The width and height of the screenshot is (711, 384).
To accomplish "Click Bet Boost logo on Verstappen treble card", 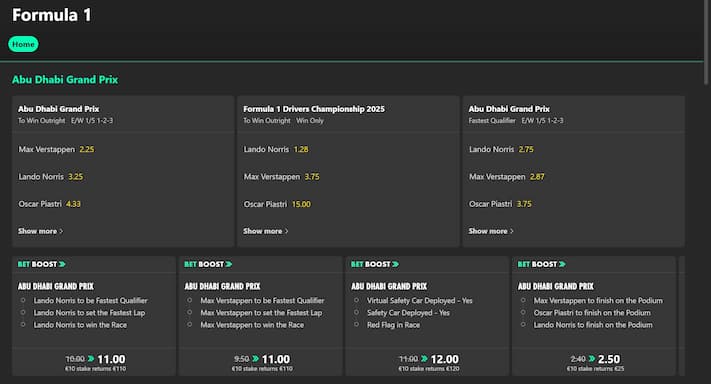I will pyautogui.click(x=208, y=264).
